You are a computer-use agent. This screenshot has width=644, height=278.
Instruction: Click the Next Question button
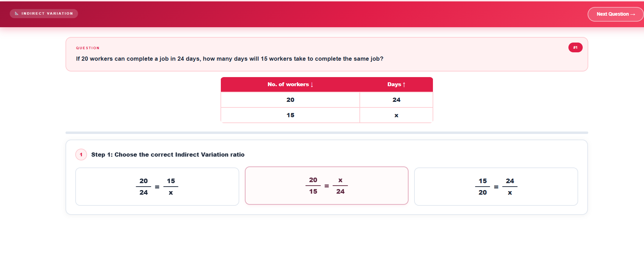[615, 14]
